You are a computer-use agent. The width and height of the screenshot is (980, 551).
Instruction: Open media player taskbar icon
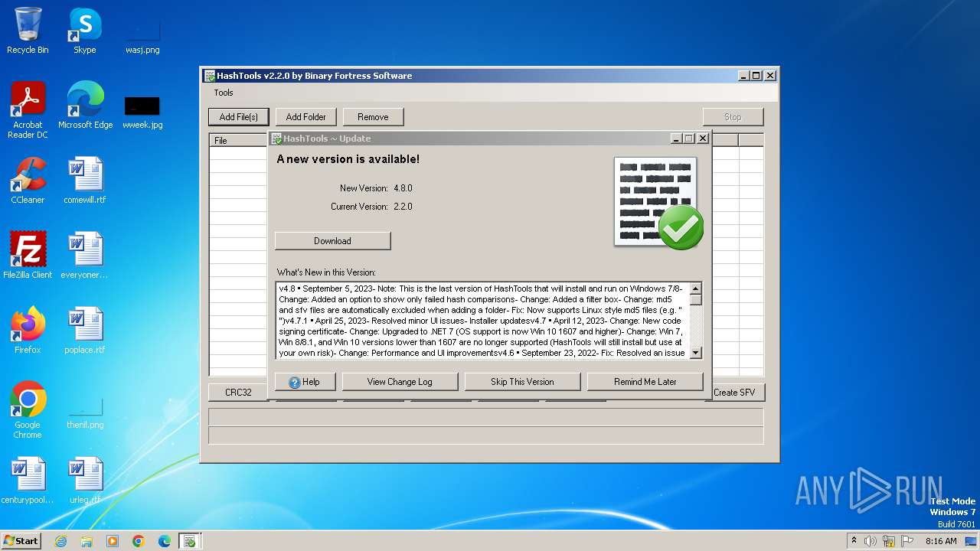tap(113, 541)
